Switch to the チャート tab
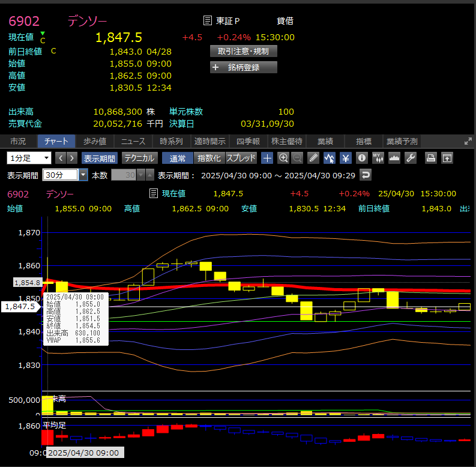This screenshot has height=467, width=476. 56,141
